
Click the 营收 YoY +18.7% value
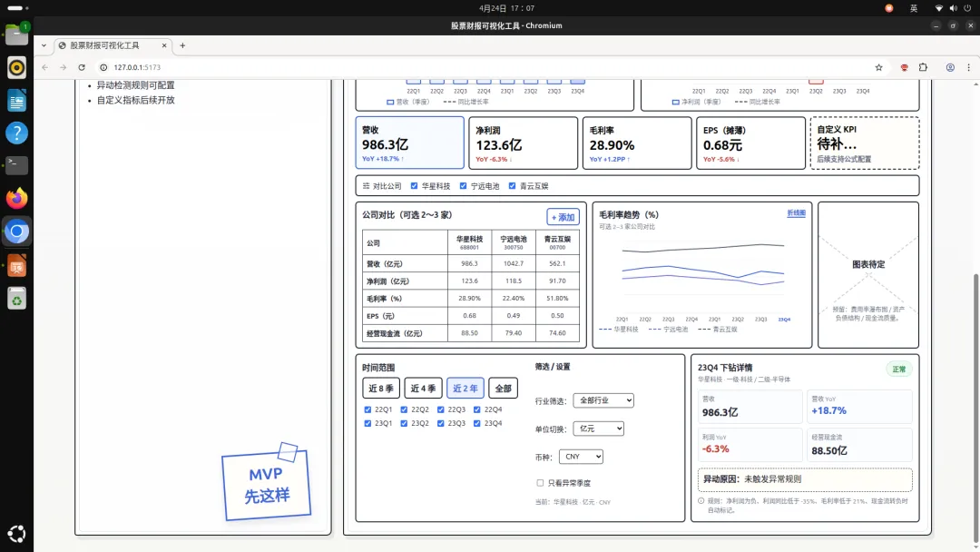point(828,410)
